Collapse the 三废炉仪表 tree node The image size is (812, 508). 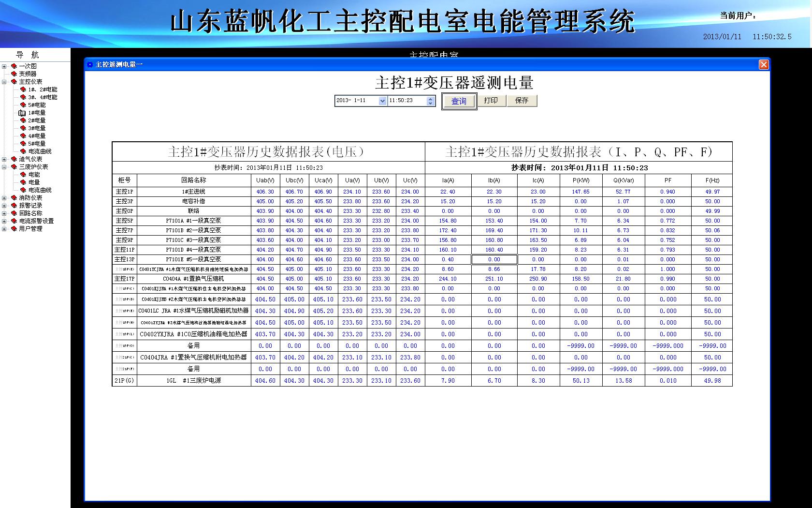click(4, 167)
